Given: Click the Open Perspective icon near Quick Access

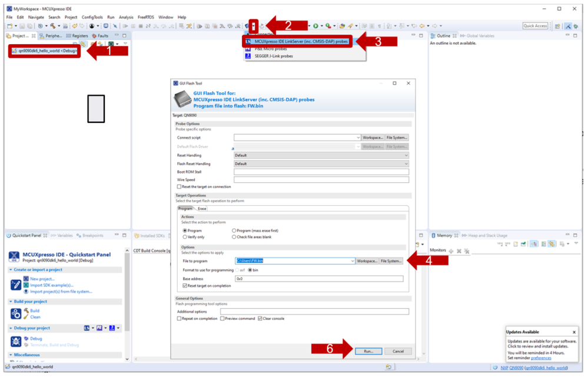Looking at the screenshot, I should click(x=557, y=26).
